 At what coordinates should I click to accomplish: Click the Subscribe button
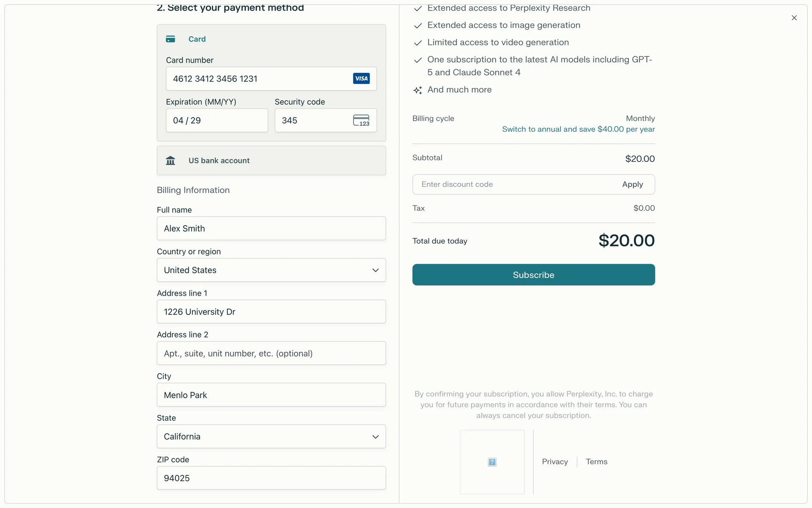click(x=533, y=275)
